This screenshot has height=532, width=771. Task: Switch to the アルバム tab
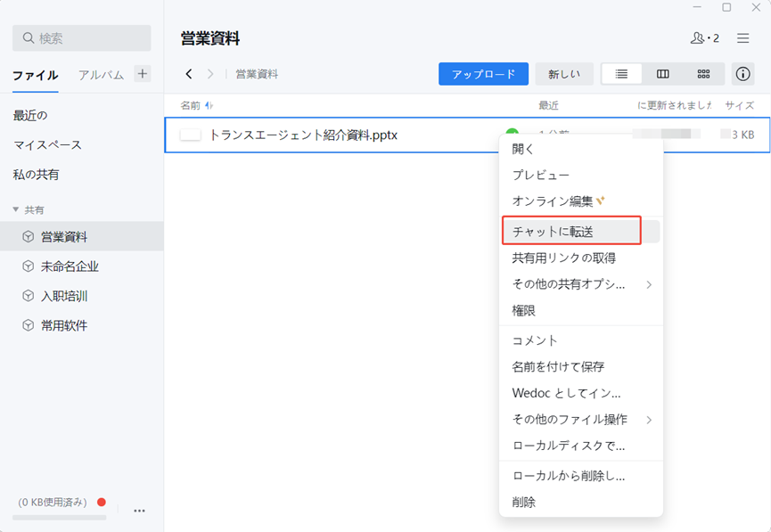tap(101, 75)
